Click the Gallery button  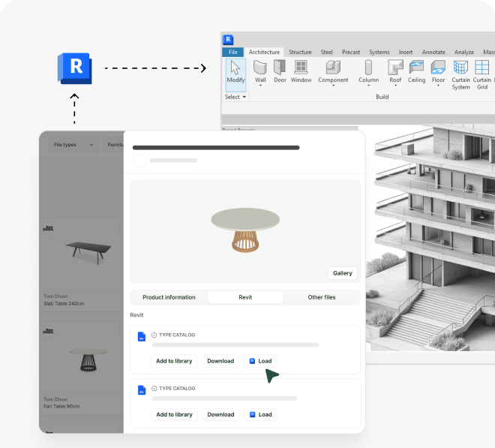(343, 273)
